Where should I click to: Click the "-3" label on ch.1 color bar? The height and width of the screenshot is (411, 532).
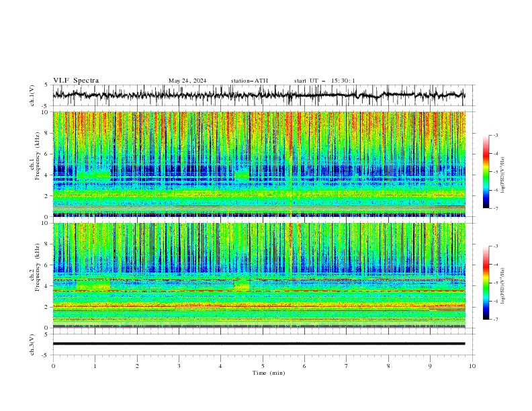tap(495, 135)
